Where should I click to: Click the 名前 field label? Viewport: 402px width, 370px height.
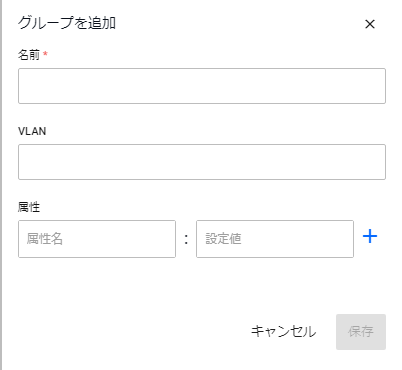[29, 55]
